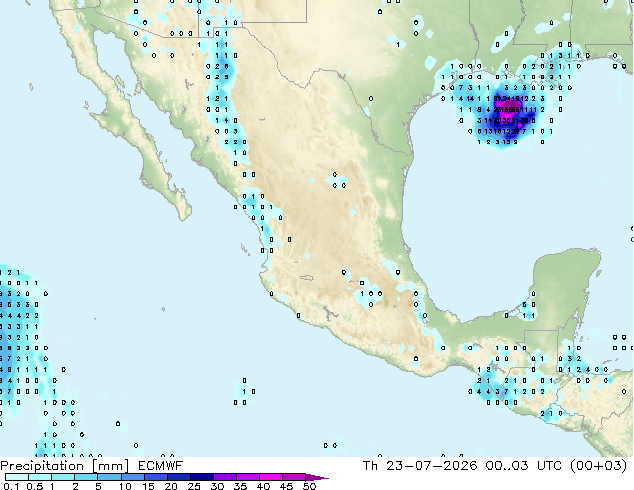The width and height of the screenshot is (634, 490).
Task: Select the 20–25 mm dark blue legend swatch
Action: click(x=178, y=477)
